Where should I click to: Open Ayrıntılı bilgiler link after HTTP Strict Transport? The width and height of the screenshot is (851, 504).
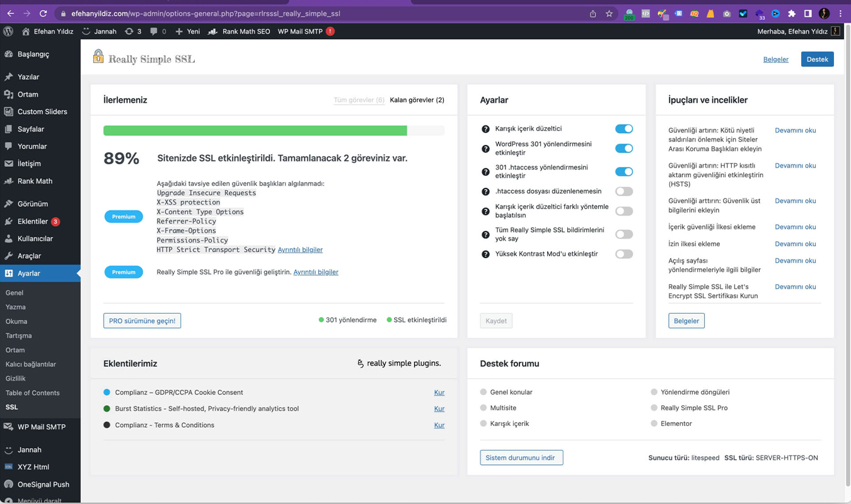(x=300, y=249)
